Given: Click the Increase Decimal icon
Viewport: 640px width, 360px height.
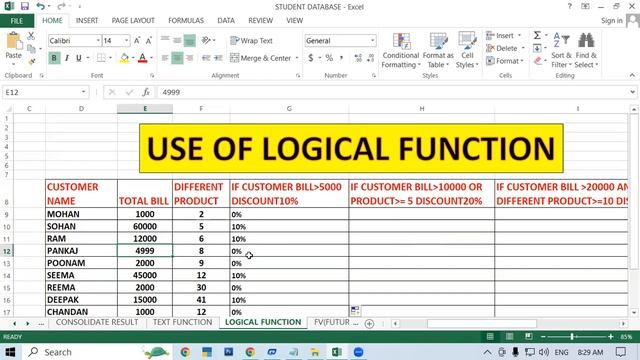Looking at the screenshot, I should [358, 58].
